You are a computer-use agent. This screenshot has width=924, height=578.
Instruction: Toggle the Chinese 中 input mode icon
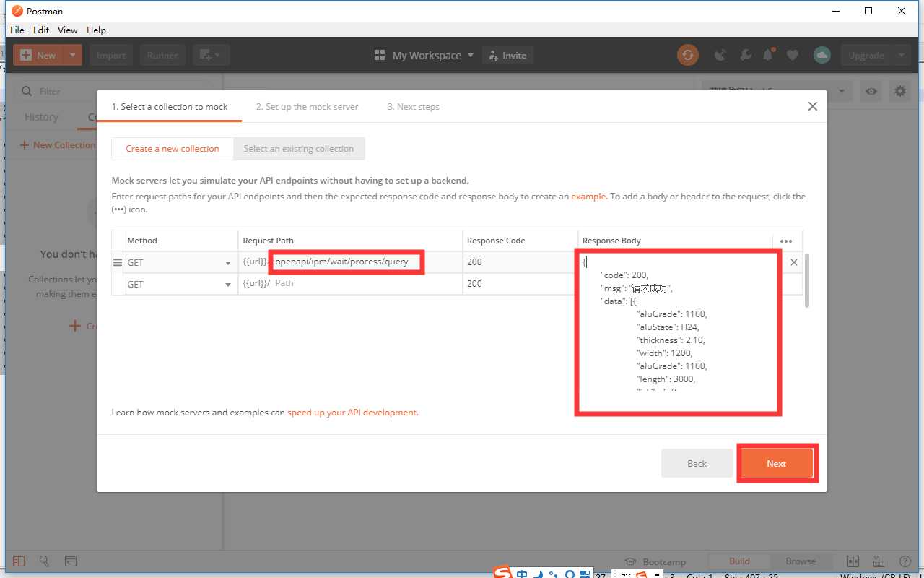tap(522, 574)
